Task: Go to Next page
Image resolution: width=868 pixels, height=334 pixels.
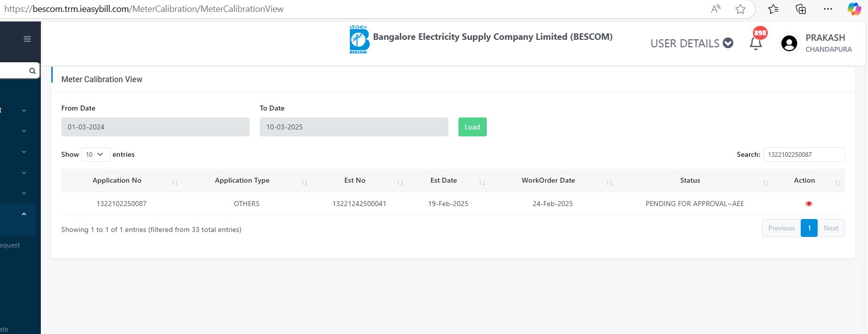Action: tap(831, 228)
